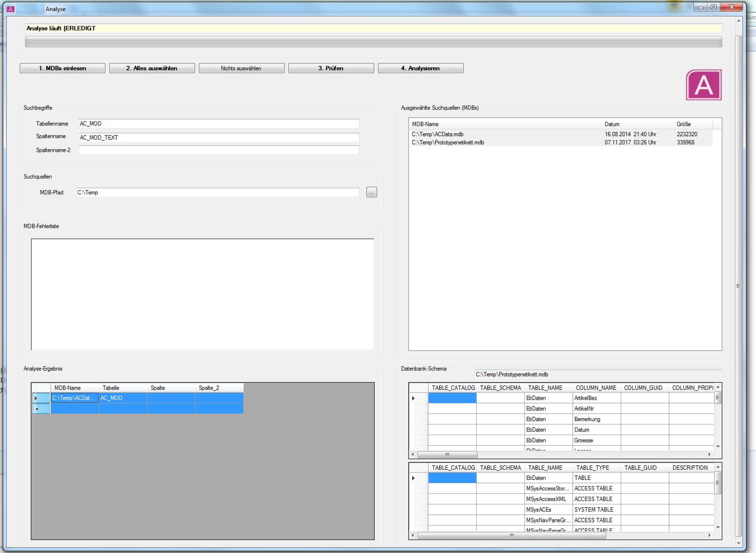Click the '3. Prüfen' button
Viewport: 756px width, 553px height.
tap(331, 68)
